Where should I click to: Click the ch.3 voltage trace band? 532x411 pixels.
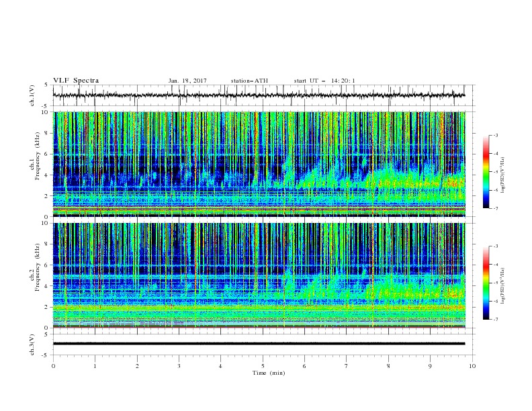tap(259, 344)
